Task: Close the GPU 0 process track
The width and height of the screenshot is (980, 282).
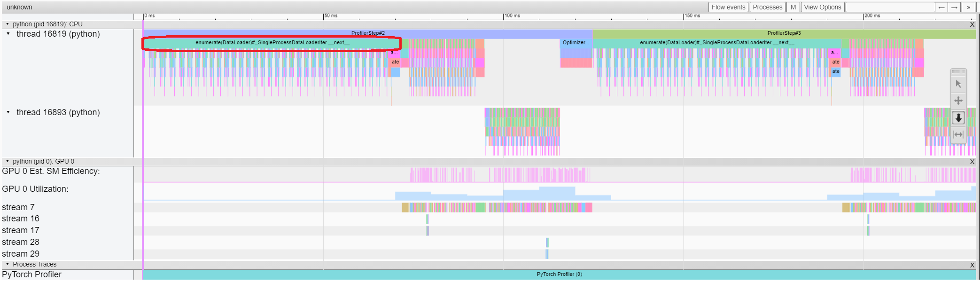Action: click(x=972, y=162)
